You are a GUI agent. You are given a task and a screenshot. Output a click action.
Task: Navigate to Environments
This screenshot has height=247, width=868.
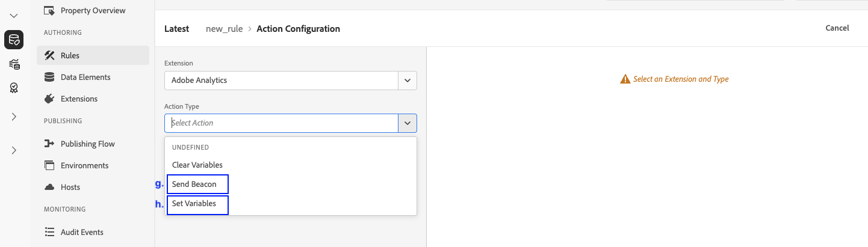84,165
